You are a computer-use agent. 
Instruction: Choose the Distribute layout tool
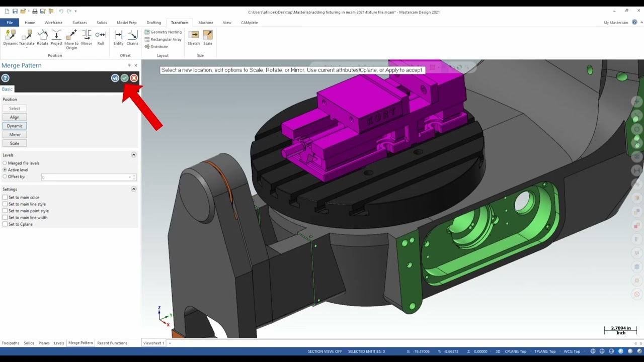[156, 47]
